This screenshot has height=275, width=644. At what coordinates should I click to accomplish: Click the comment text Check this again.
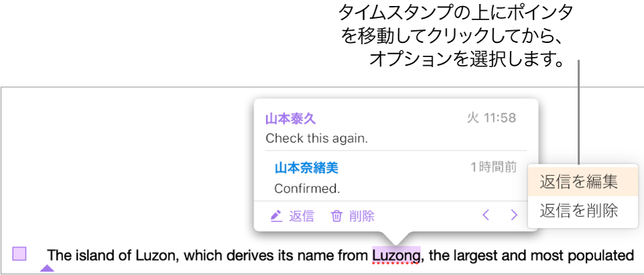[316, 138]
